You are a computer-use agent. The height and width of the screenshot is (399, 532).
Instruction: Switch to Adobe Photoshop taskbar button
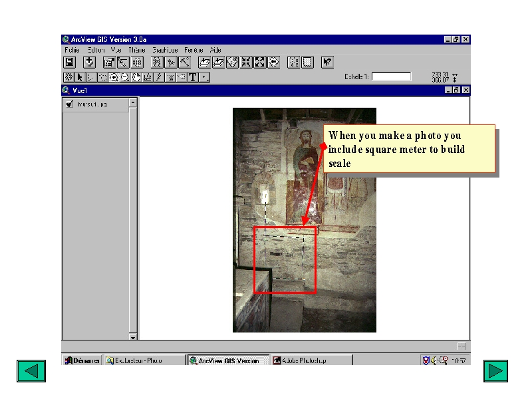[311, 360]
